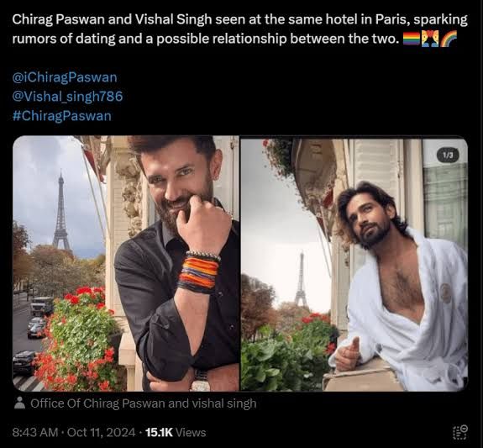This screenshot has height=448, width=483.
Task: Click the 8:43 AM timestamp
Action: point(35,432)
